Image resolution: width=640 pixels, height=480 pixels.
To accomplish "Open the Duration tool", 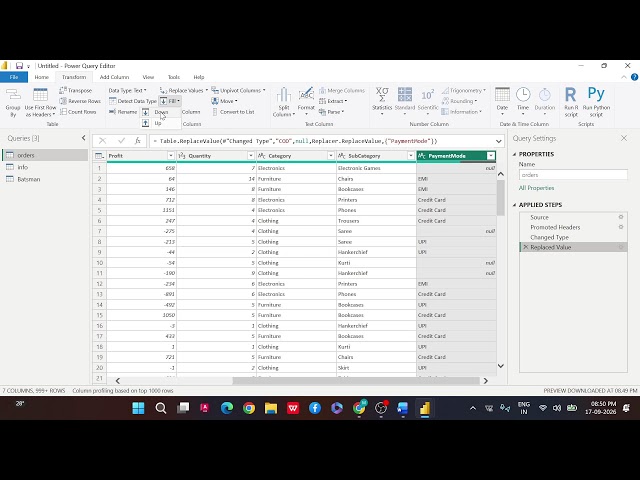I will coord(544,101).
